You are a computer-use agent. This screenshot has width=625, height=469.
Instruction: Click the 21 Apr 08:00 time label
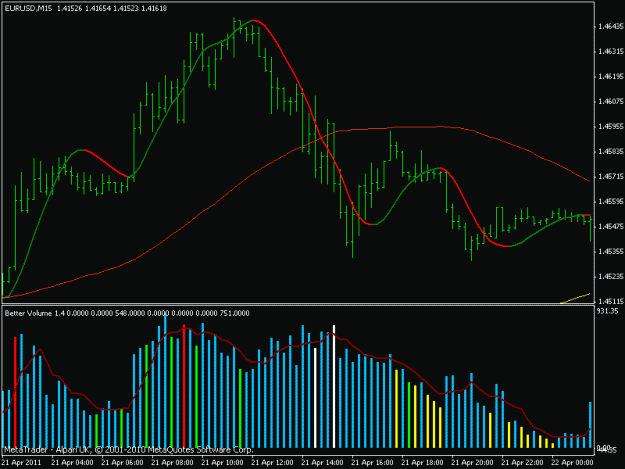tap(172, 463)
